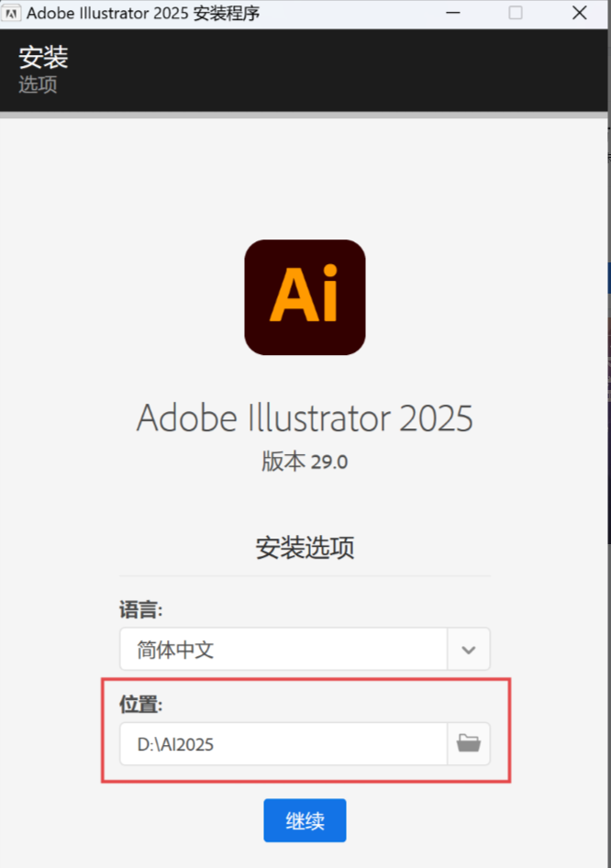
Task: Click the Adobe installer icon in the title bar
Action: click(13, 13)
